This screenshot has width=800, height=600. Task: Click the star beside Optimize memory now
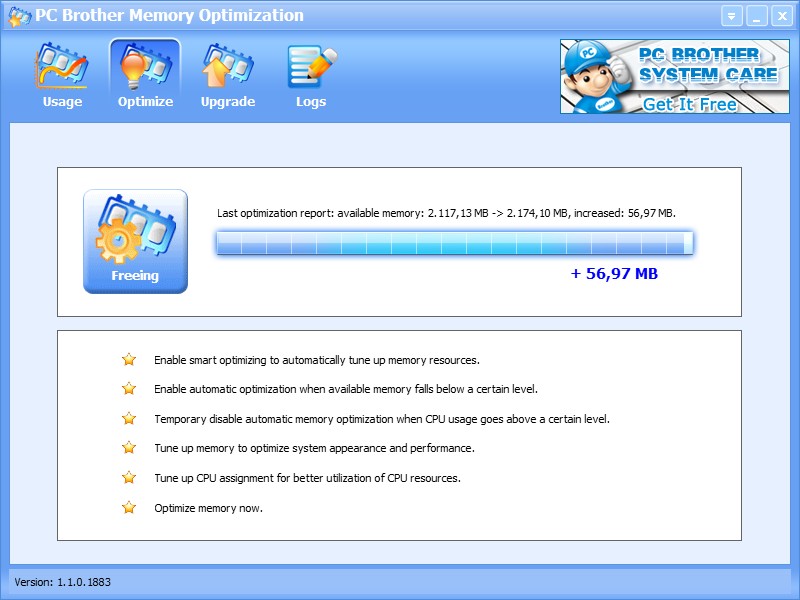coord(129,508)
